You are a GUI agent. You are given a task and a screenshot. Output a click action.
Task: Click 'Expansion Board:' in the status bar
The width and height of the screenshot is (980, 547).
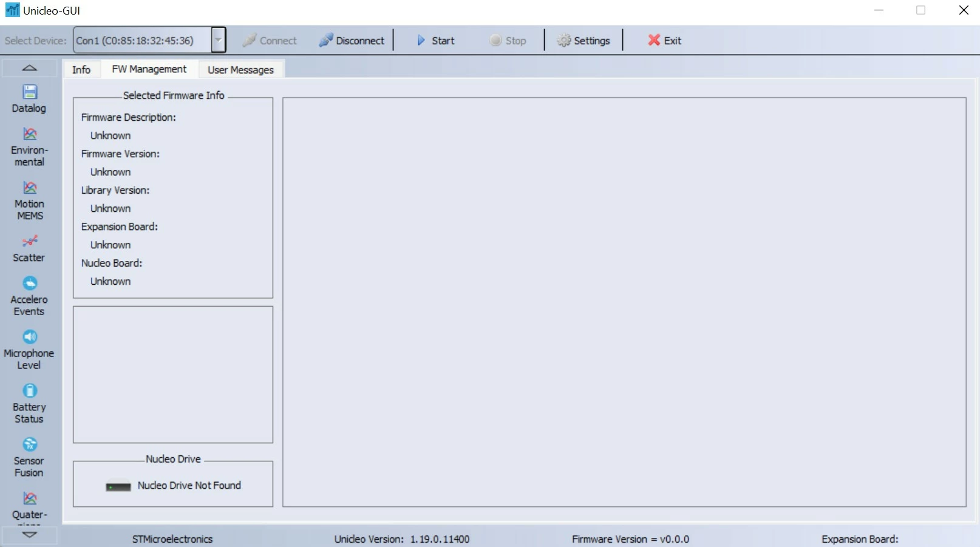tap(860, 539)
